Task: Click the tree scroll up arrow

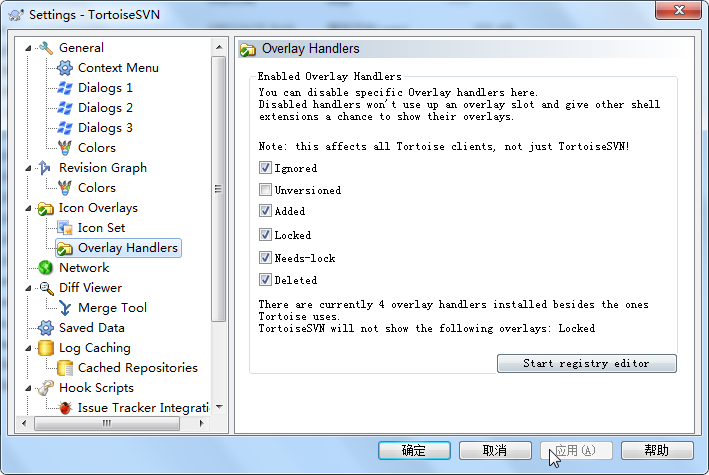Action: 219,47
